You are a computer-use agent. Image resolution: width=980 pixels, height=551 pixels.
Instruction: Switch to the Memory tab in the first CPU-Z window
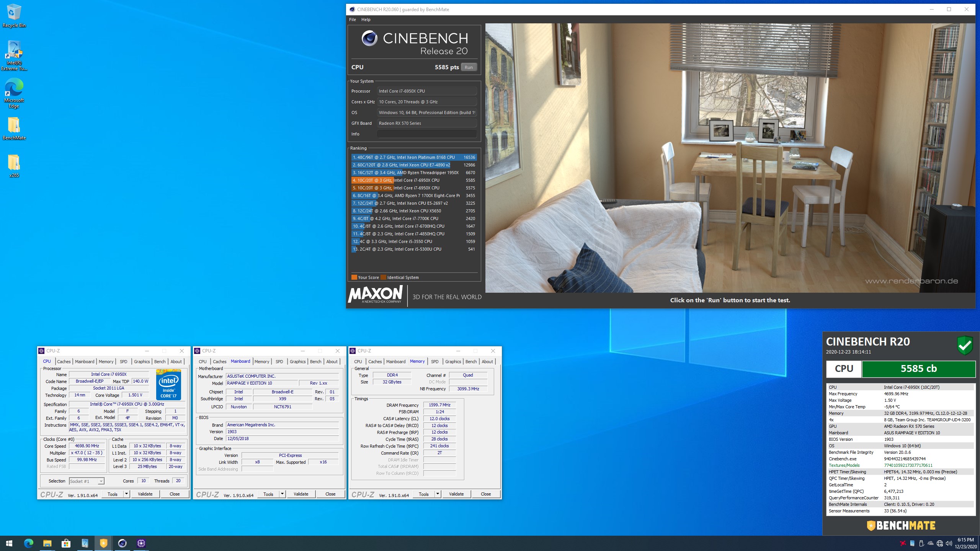coord(106,362)
